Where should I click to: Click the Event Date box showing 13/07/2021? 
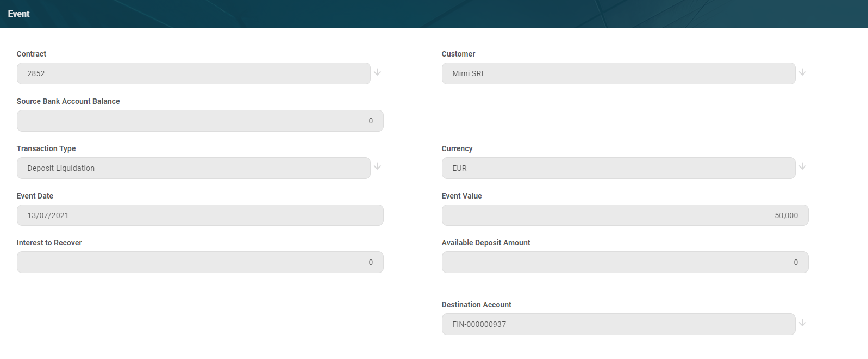pos(200,215)
